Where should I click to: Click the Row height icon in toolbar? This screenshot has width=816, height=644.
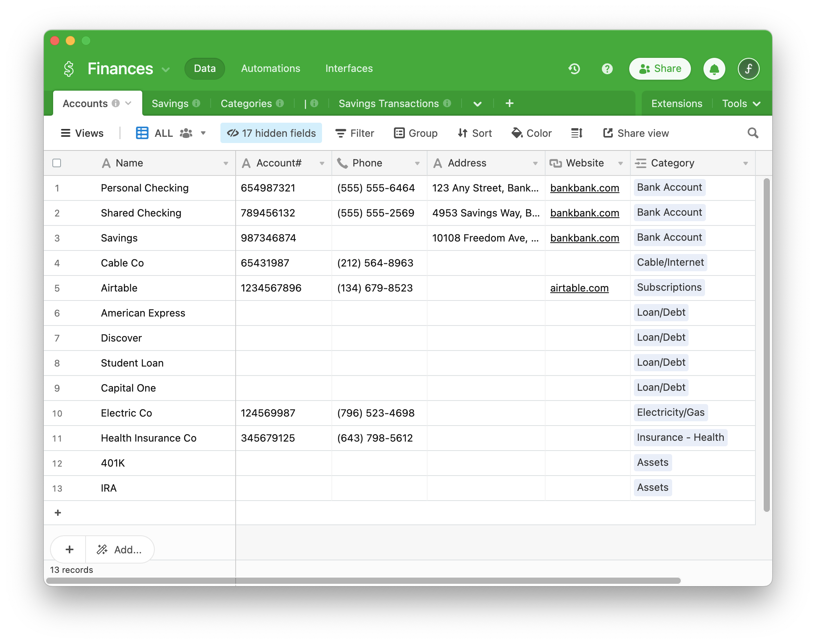click(x=578, y=133)
